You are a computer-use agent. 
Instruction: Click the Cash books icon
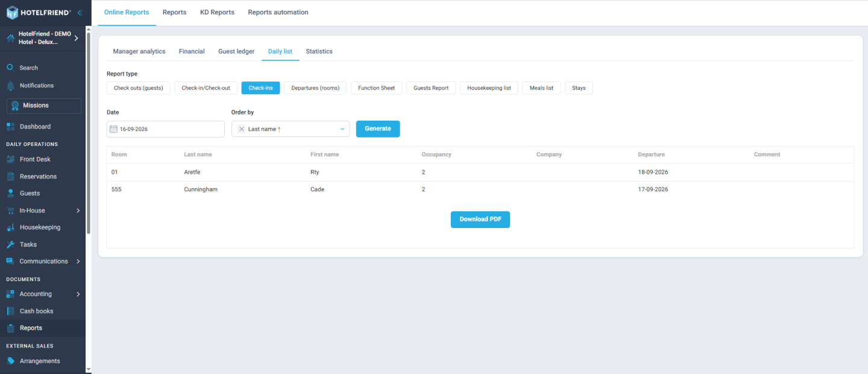(10, 311)
